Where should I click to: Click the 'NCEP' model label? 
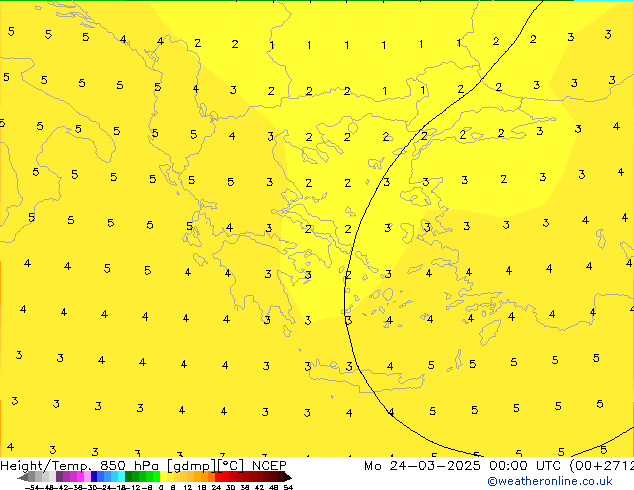pos(269,466)
